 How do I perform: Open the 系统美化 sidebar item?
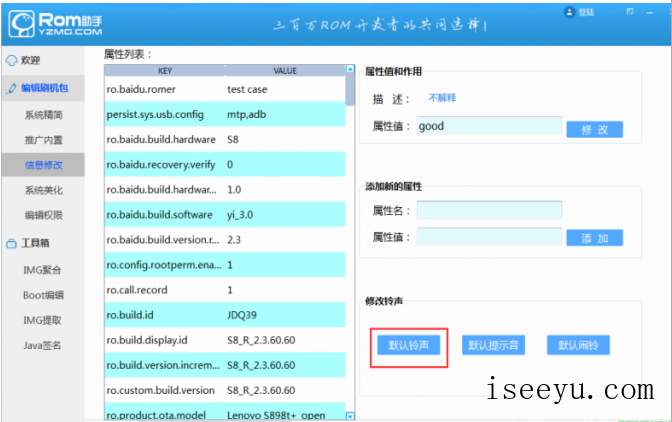click(x=43, y=190)
